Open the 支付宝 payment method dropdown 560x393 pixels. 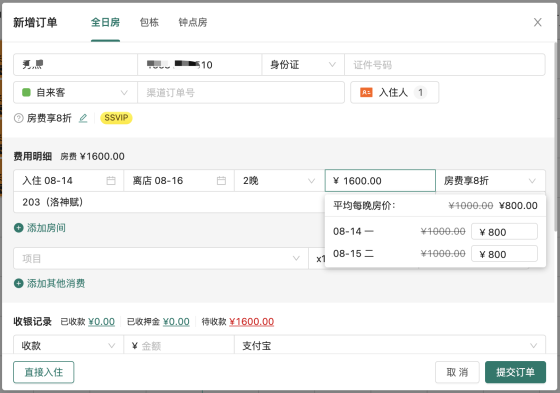click(390, 345)
